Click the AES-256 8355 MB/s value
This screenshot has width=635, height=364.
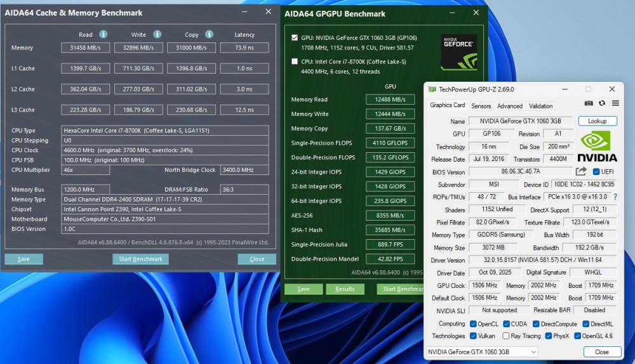click(390, 216)
